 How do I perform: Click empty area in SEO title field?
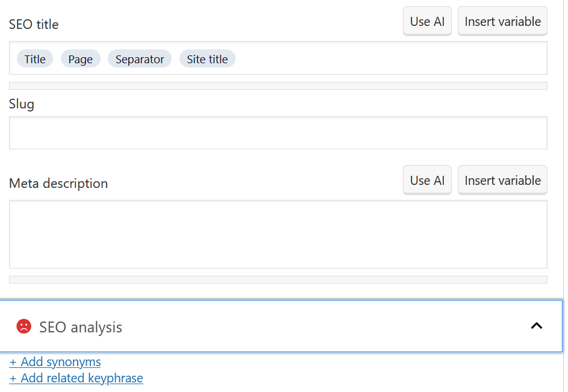(x=392, y=58)
